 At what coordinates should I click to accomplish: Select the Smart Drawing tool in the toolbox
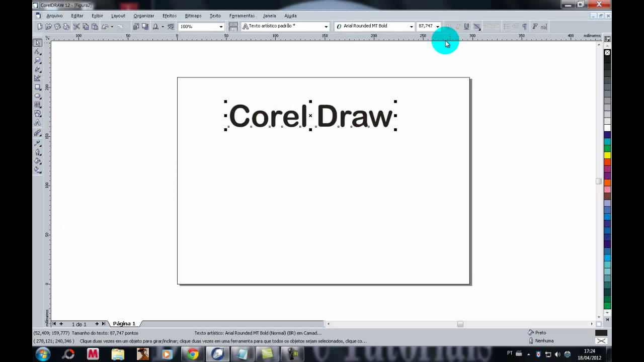pos(38,78)
